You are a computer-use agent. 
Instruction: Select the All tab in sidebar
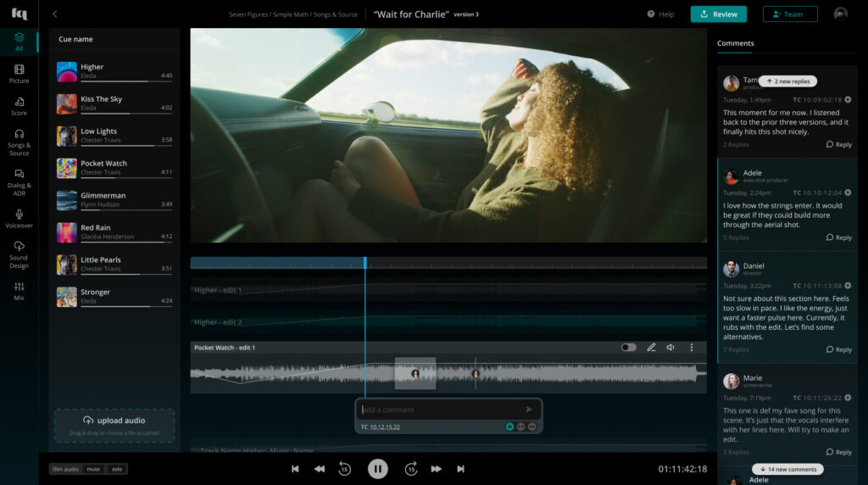[19, 42]
